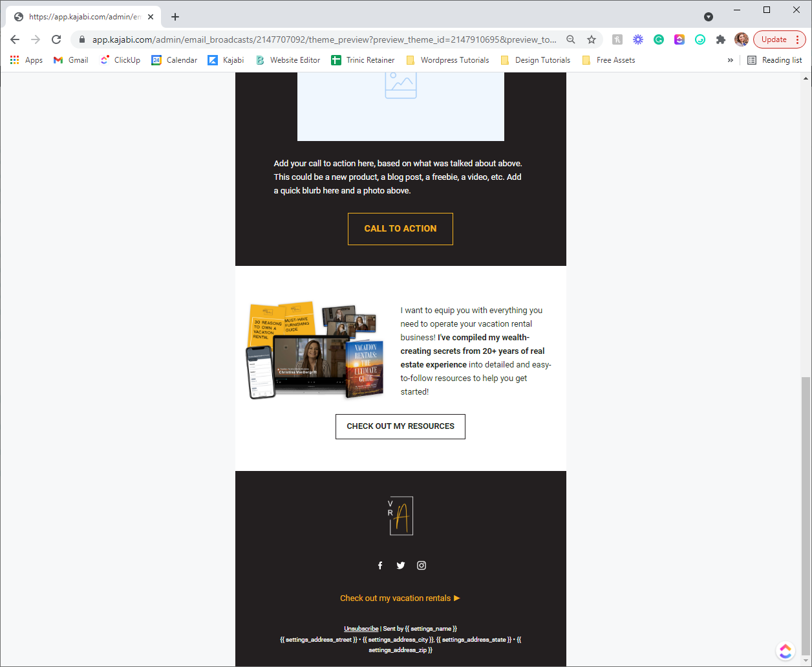Open the zoom magnifier icon in address bar

571,39
